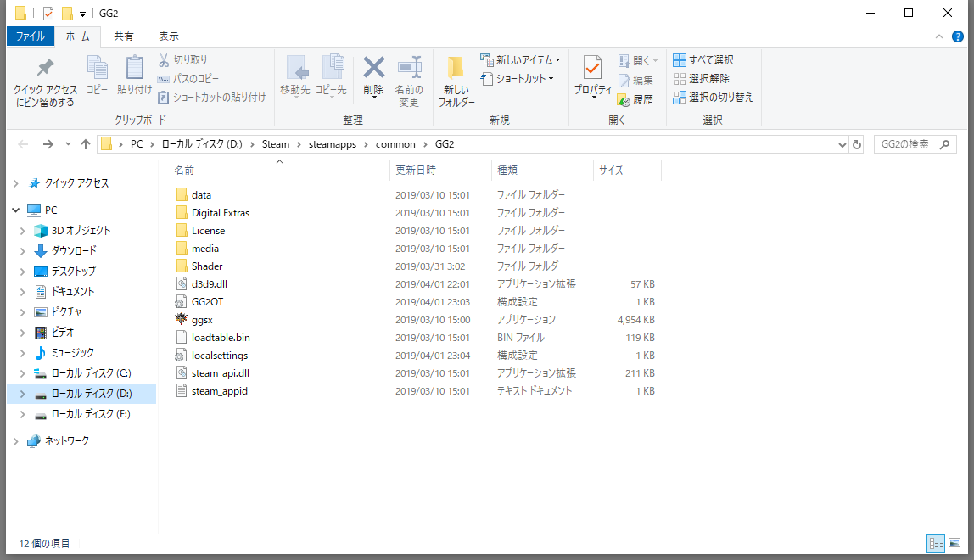Click the Cut (切り取り) command

tap(183, 59)
